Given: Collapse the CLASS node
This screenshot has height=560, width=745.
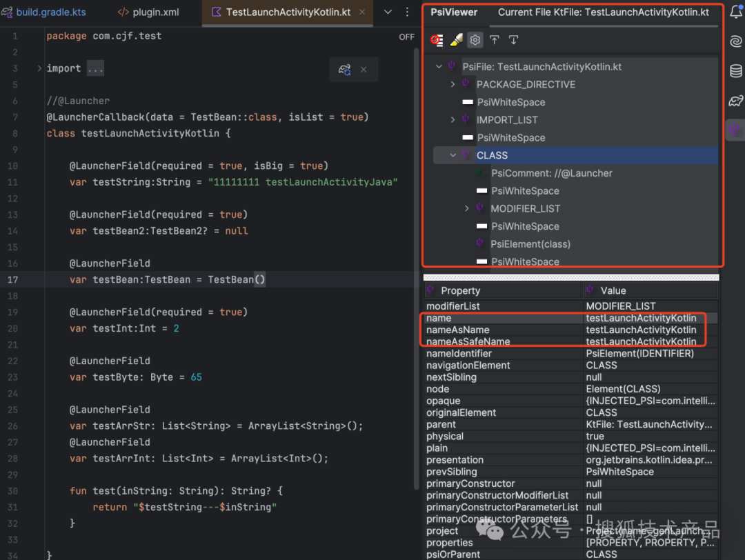Looking at the screenshot, I should [453, 155].
